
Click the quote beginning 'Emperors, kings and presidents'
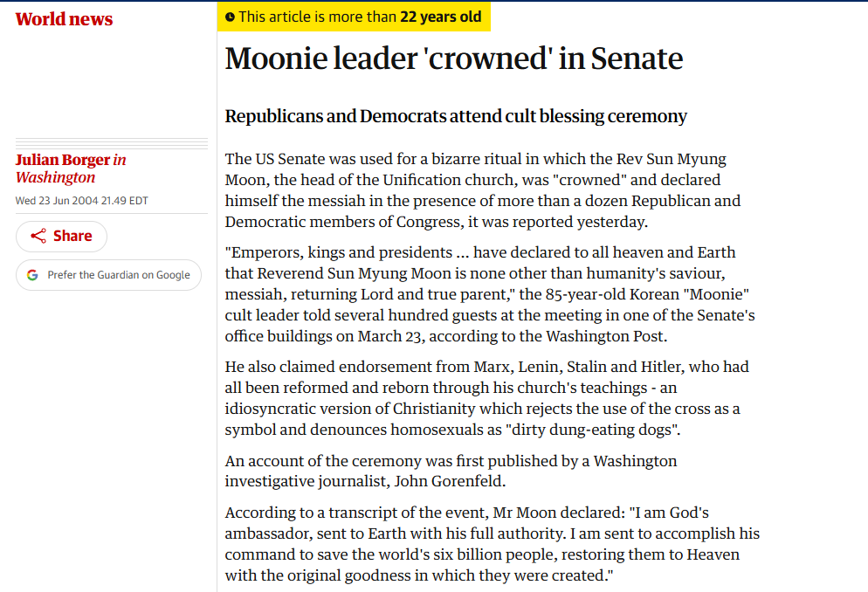click(x=490, y=294)
